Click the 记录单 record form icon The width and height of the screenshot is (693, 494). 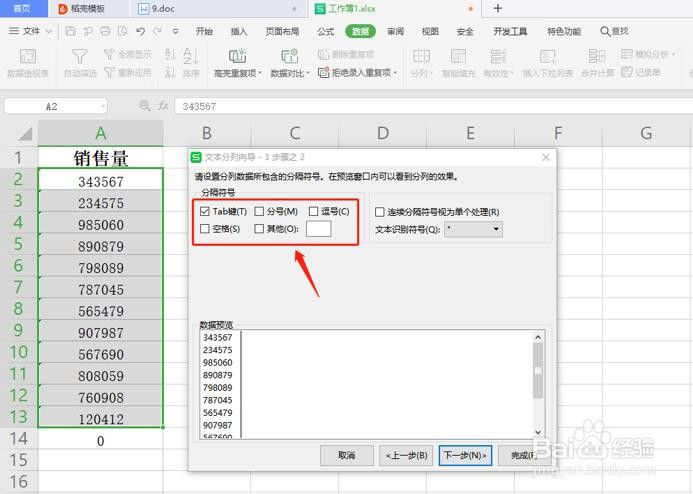[627, 72]
